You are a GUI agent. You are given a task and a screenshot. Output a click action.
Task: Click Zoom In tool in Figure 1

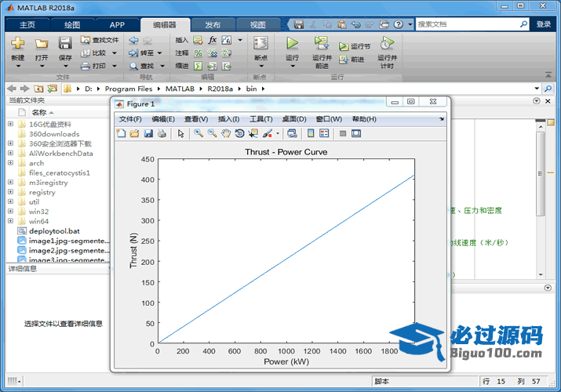click(199, 133)
